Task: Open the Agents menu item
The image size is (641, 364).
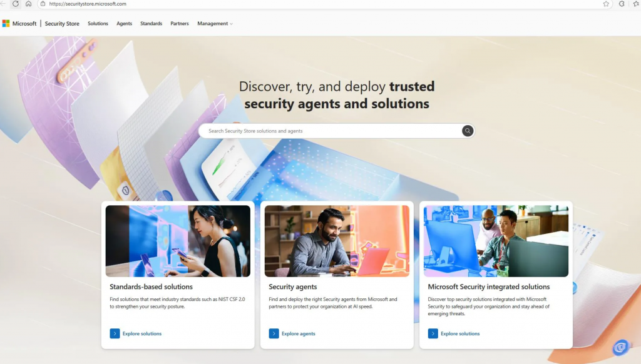Action: click(125, 24)
